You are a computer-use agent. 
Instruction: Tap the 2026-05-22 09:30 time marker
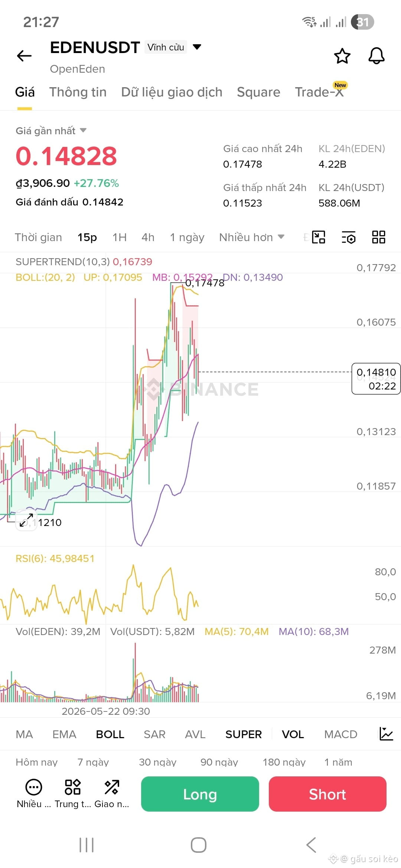click(106, 711)
